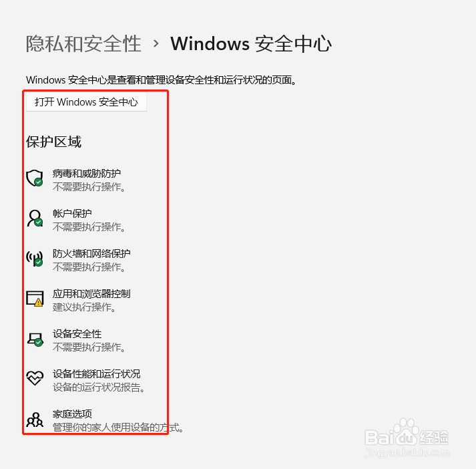Viewport: 476px width, 469px height.
Task: Open 设备性能和运行状况 item
Action: tap(97, 374)
